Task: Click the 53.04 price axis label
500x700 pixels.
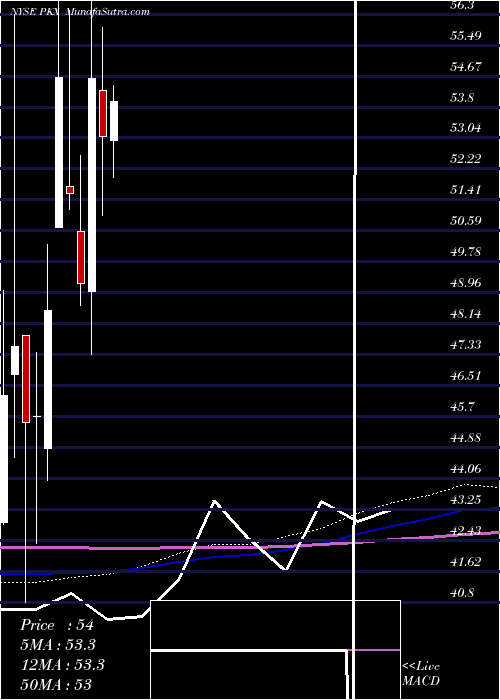Action: pyautogui.click(x=466, y=128)
